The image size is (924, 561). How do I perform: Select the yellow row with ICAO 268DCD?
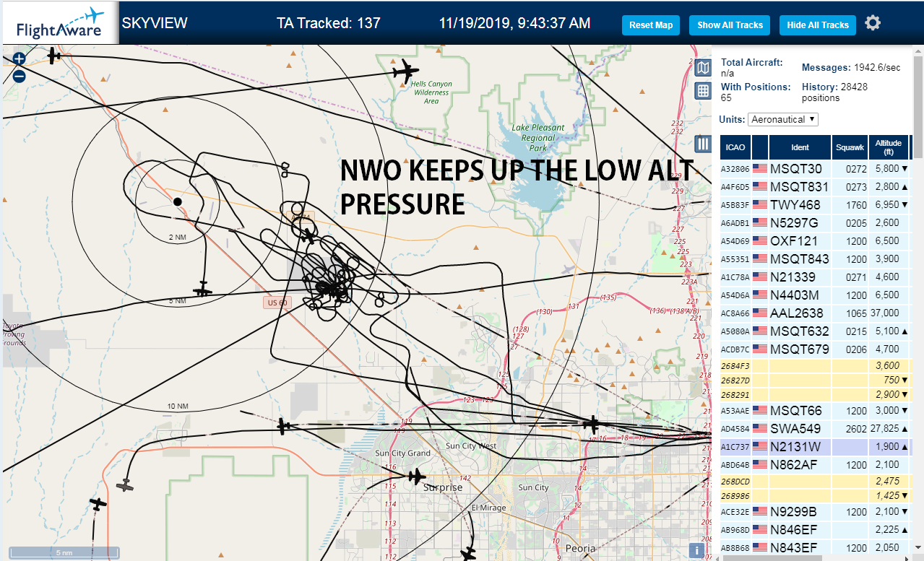pos(815,481)
